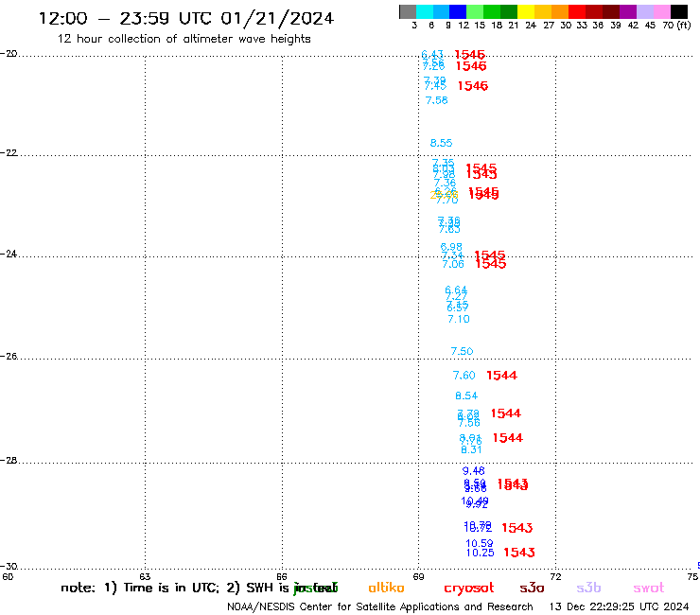The image size is (700, 615).
Task: Click the light green swatch in the color scale
Action: tap(475, 12)
